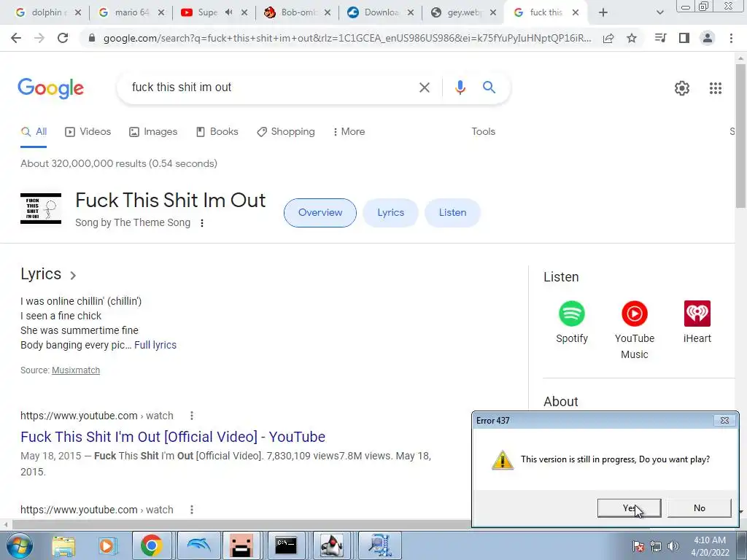747x560 pixels.
Task: Clear the search box with the X icon
Action: [x=424, y=87]
